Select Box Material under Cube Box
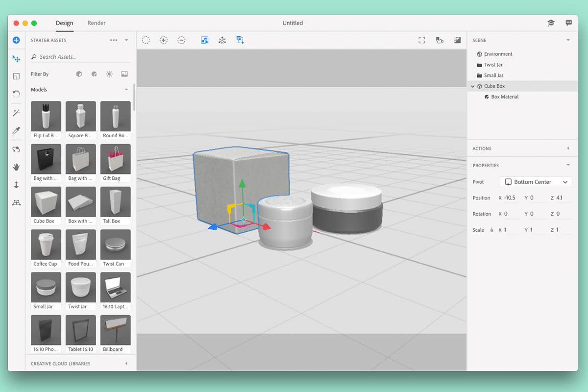Viewport: 588px width, 392px height. 505,97
